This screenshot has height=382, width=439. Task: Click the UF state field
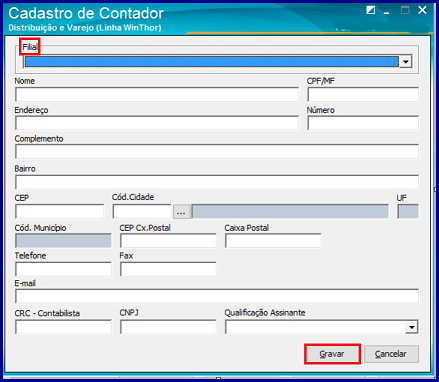[408, 212]
